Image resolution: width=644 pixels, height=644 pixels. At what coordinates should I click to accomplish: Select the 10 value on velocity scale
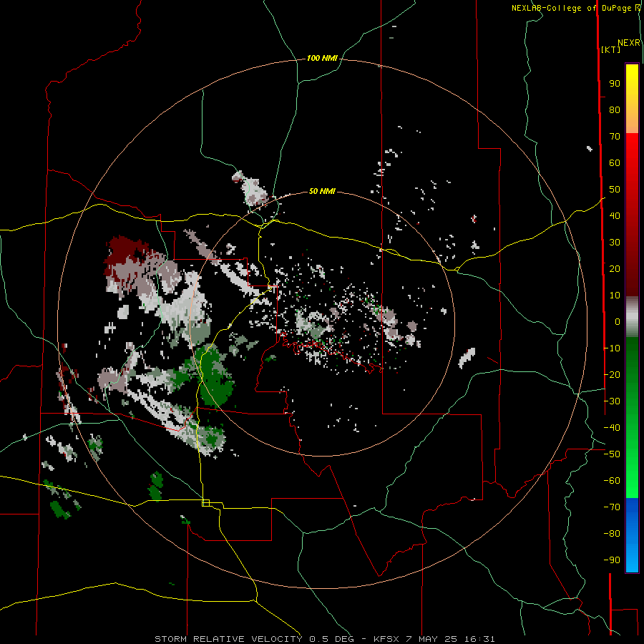tap(615, 296)
